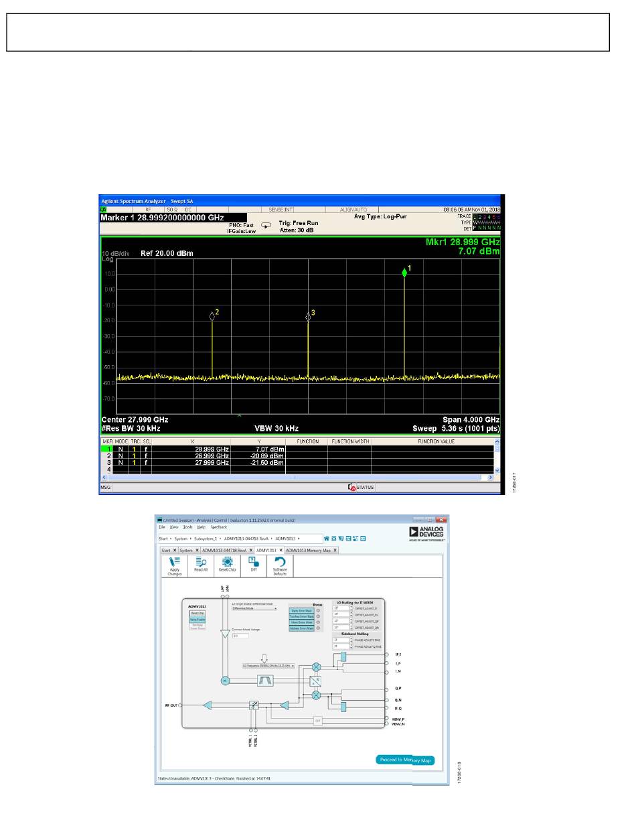The height and width of the screenshot is (840, 636).
Task: Select marker 2 row showing -20.89 dBm
Action: (297, 456)
